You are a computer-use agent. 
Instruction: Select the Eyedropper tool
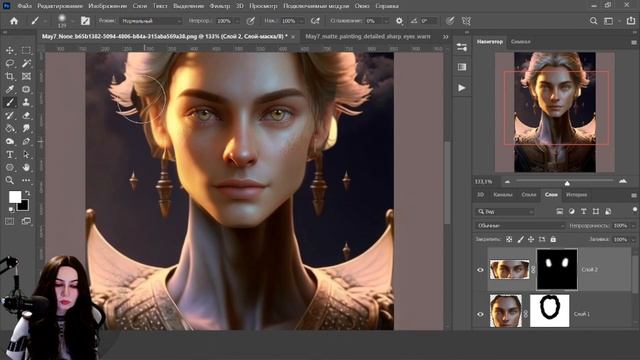click(10, 89)
